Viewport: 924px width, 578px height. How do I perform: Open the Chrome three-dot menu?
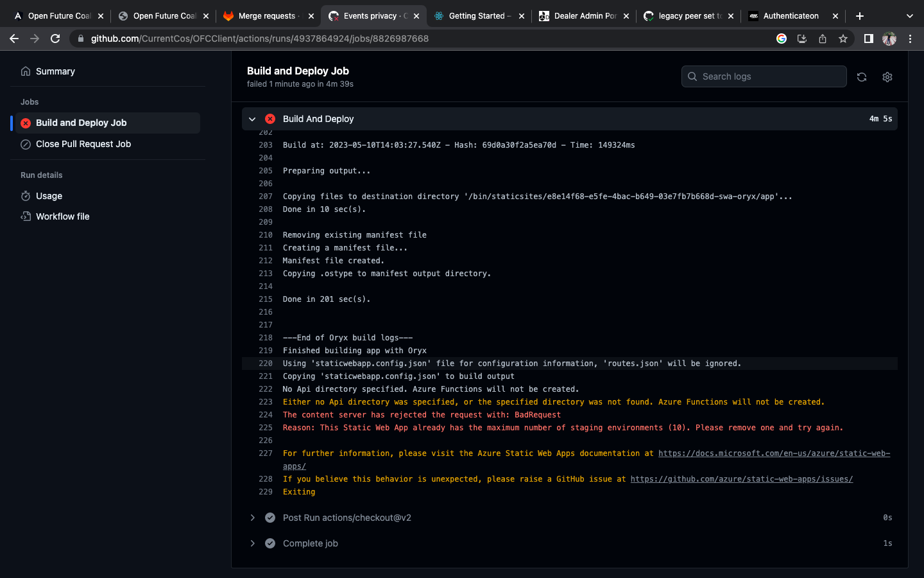point(910,39)
